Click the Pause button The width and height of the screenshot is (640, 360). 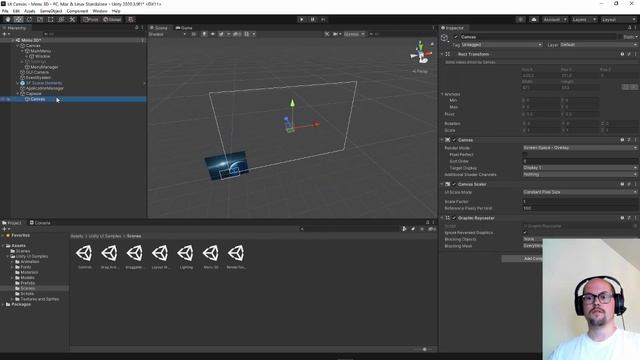313,19
